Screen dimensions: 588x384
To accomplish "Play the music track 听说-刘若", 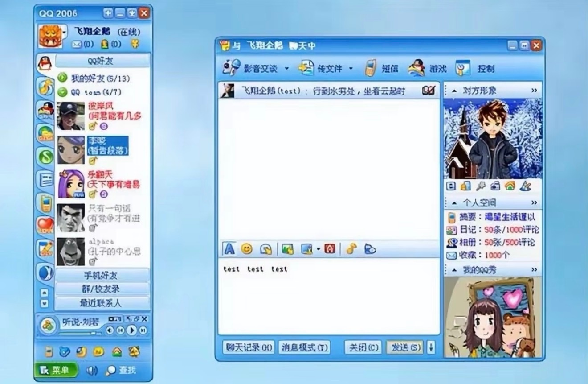I will tap(132, 330).
